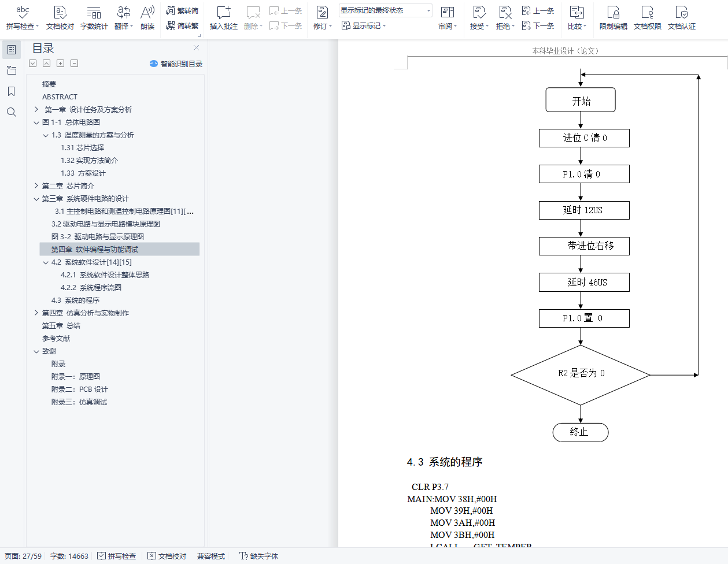This screenshot has height=564, width=728.
Task: Click page indicator 页面: 27/59
Action: tap(23, 556)
